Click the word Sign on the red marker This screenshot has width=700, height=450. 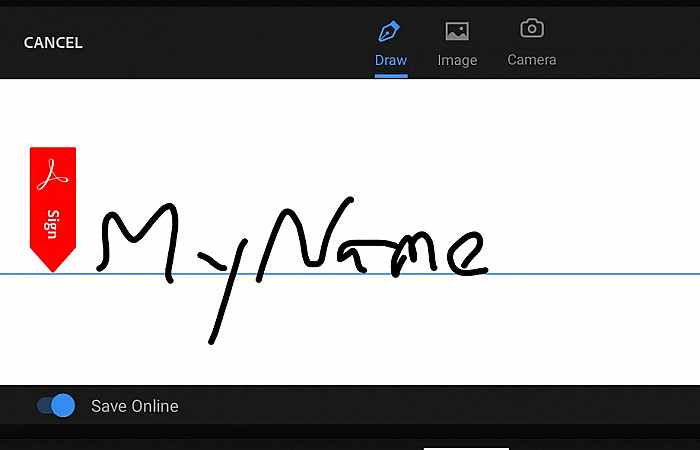pos(52,224)
